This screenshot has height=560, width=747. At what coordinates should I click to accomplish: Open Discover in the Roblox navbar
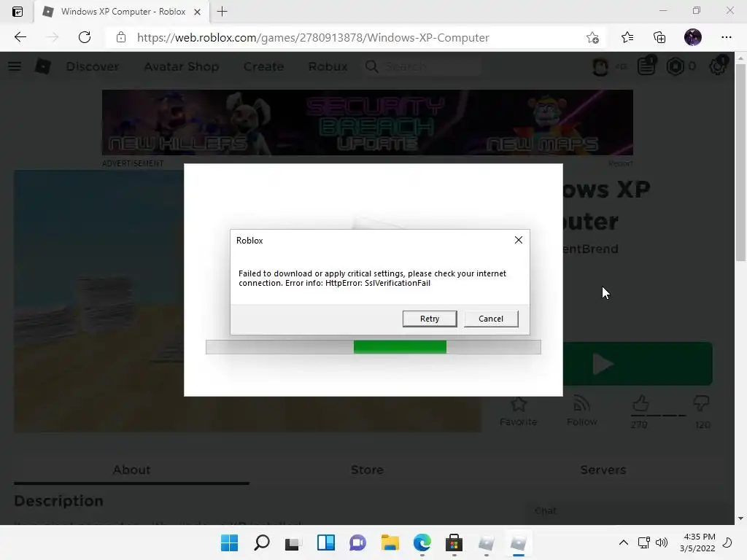(x=93, y=66)
